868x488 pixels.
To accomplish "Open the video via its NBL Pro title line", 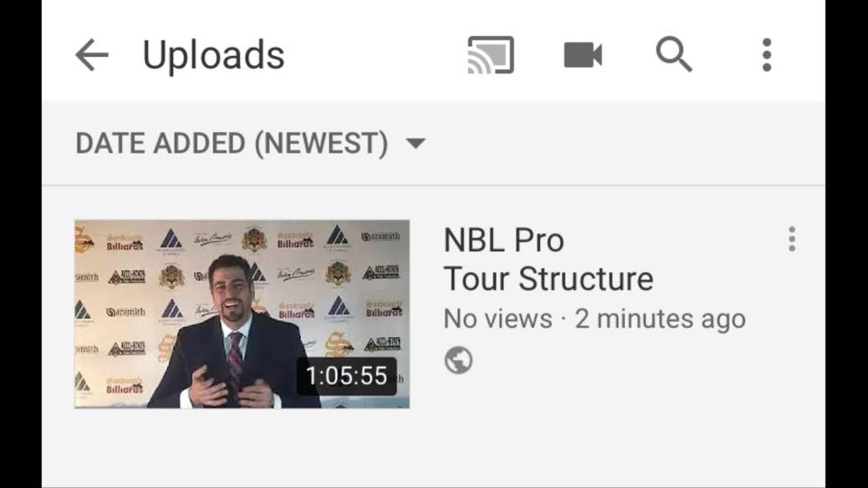I will 504,240.
